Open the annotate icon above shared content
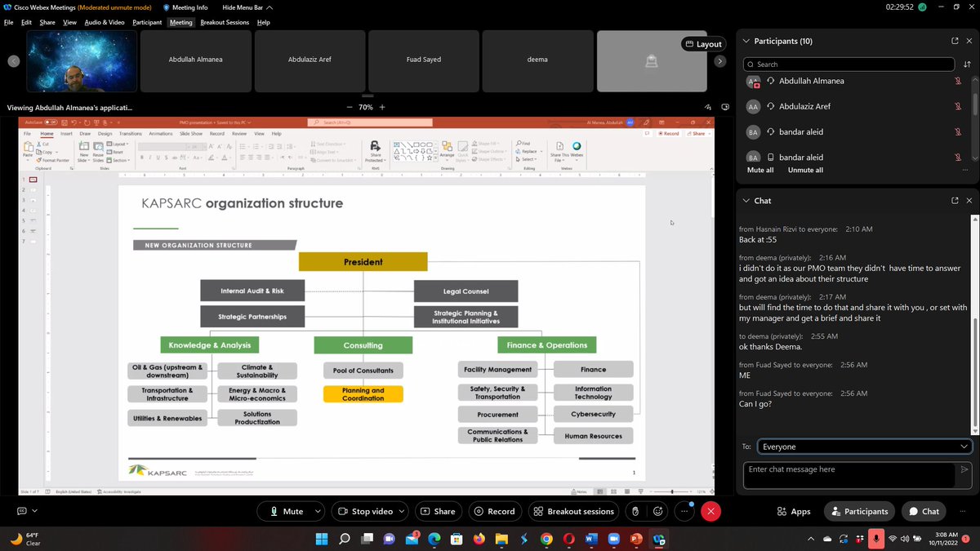Viewport: 980px width, 551px height. pos(708,107)
